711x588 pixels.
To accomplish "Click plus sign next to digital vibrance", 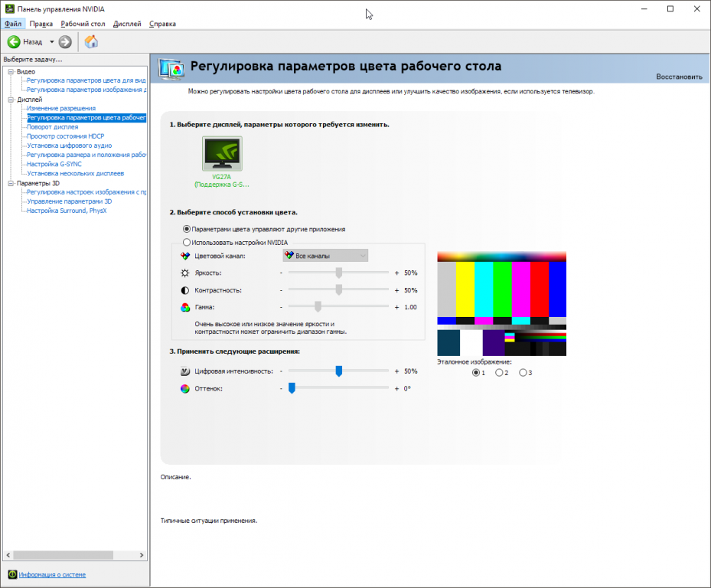I will 396,371.
